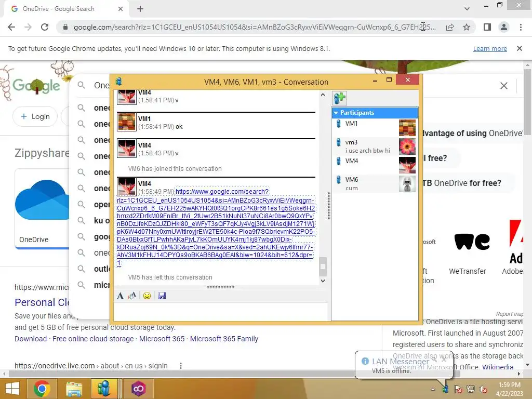Close the OneDrive - Google Search tab
The width and height of the screenshot is (532, 399).
(x=121, y=9)
